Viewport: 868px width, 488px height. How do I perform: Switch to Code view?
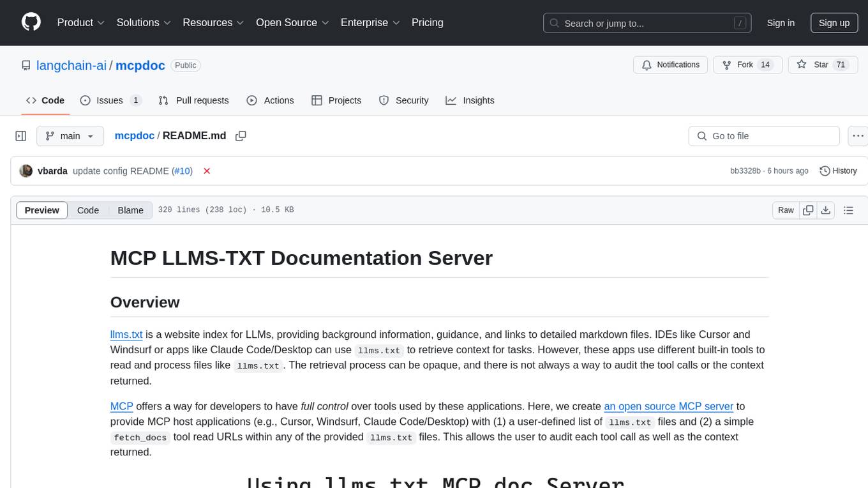coord(88,210)
